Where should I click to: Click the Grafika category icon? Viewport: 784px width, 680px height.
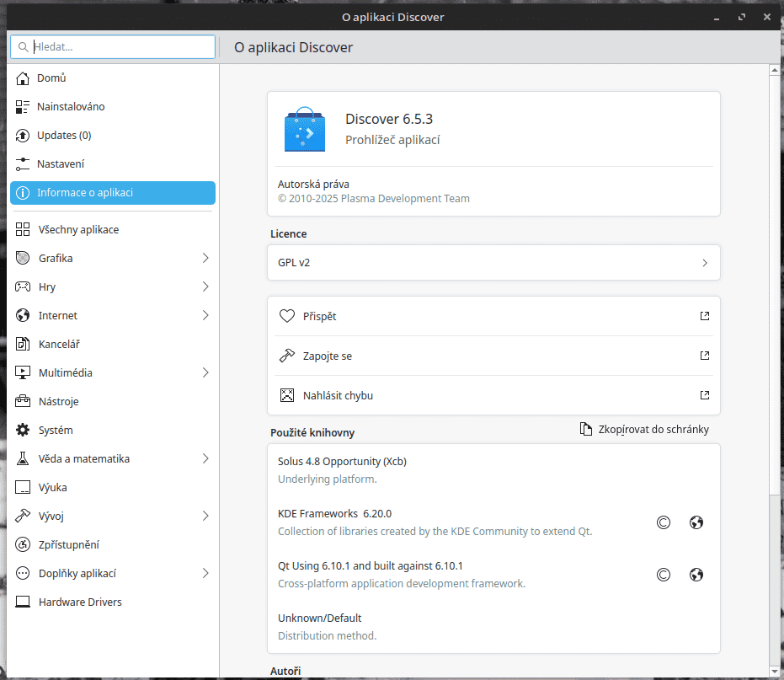point(23,258)
